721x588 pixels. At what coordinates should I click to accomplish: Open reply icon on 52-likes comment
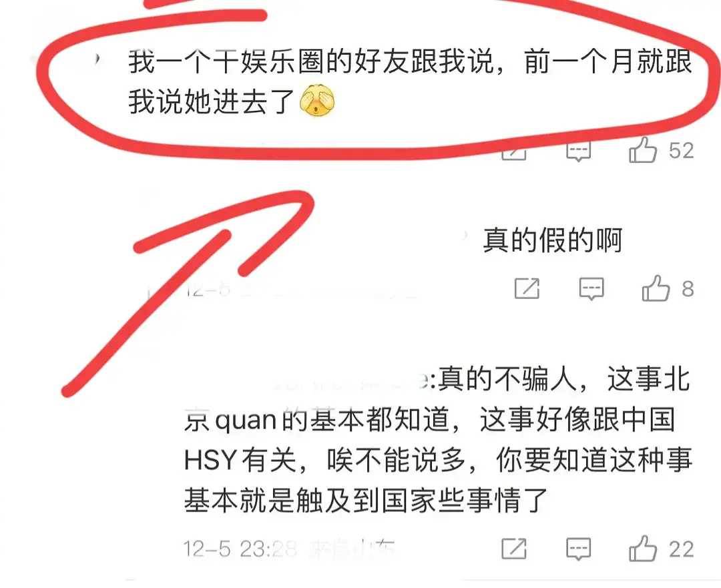[578, 152]
